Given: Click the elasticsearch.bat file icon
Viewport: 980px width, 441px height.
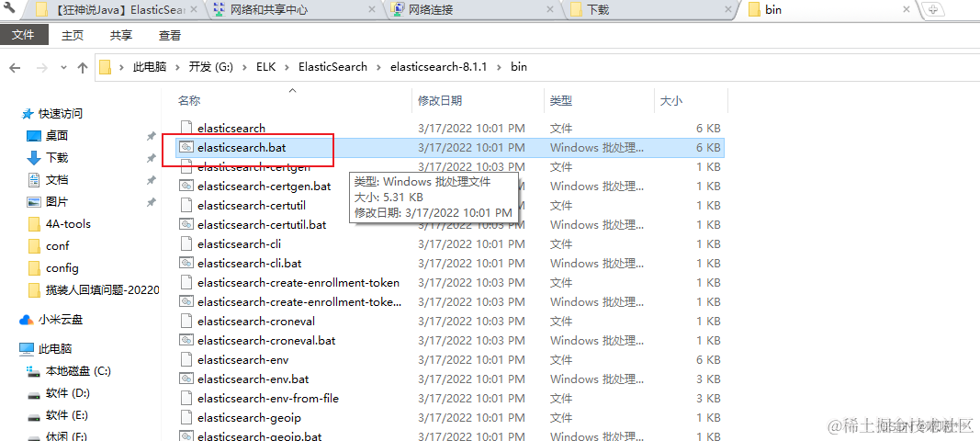Looking at the screenshot, I should pos(186,147).
